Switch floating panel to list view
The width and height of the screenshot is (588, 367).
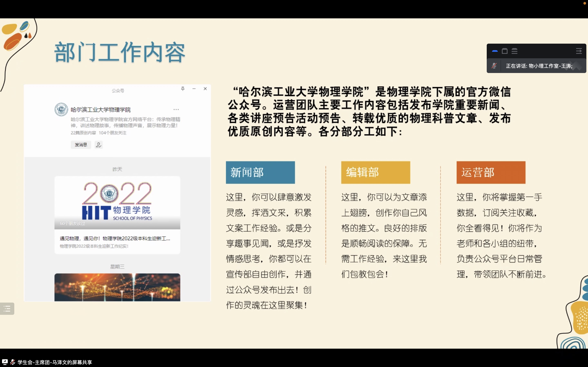tap(514, 51)
